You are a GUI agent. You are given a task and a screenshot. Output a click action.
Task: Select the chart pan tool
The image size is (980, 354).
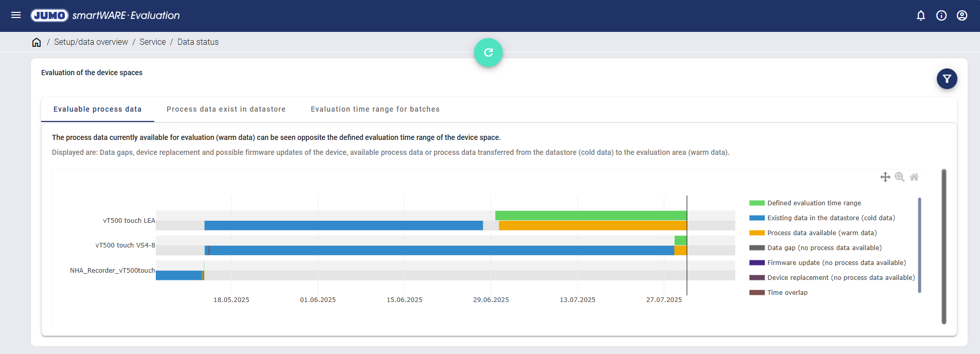(885, 177)
